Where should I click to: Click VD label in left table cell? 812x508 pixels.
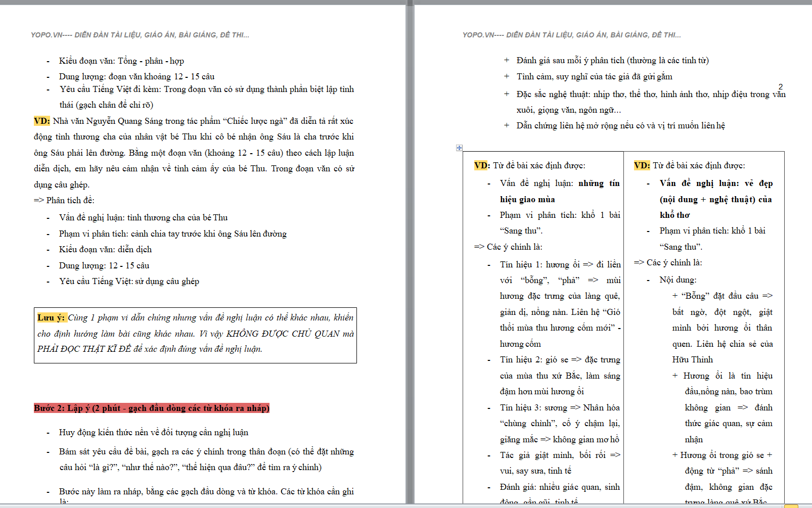(x=482, y=165)
